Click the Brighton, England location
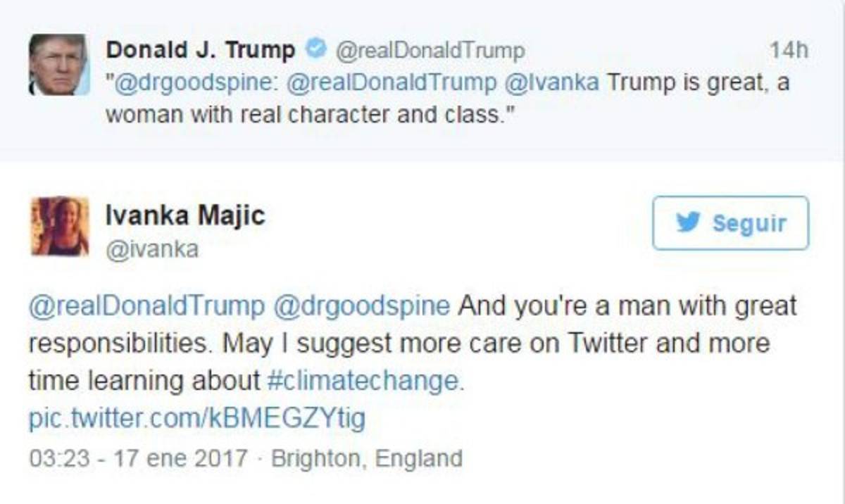This screenshot has width=845, height=504. (x=367, y=458)
